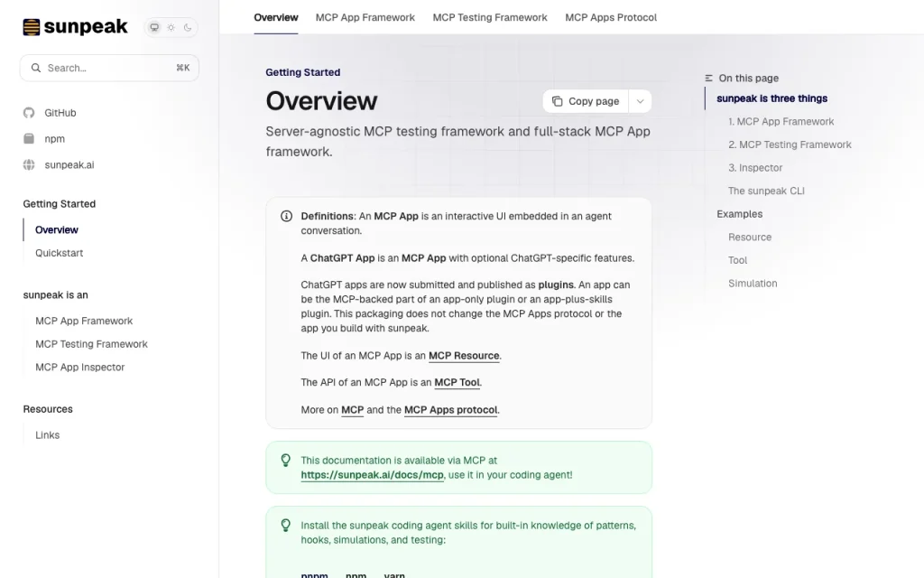This screenshot has width=924, height=578.
Task: Click the Getting Started sidebar heading
Action: [59, 203]
